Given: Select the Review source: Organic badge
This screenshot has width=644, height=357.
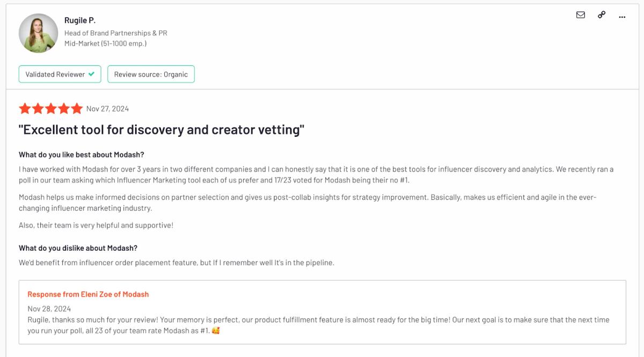Looking at the screenshot, I should click(151, 74).
